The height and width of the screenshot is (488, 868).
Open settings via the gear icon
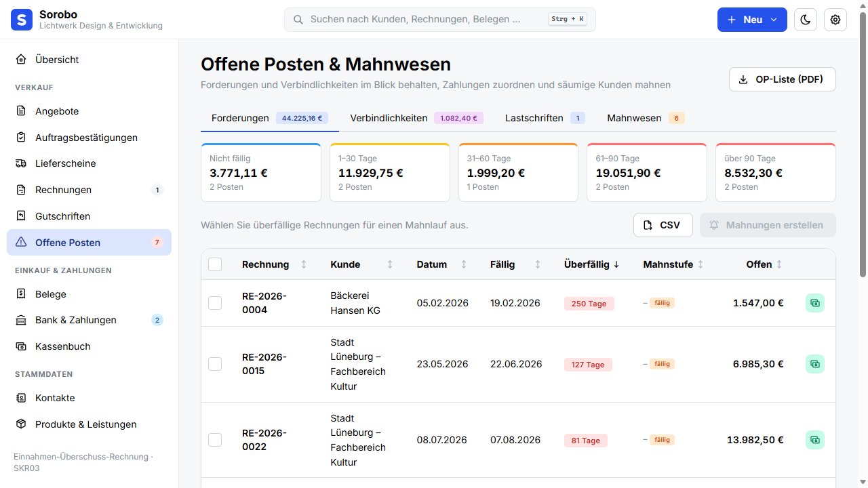click(x=835, y=20)
